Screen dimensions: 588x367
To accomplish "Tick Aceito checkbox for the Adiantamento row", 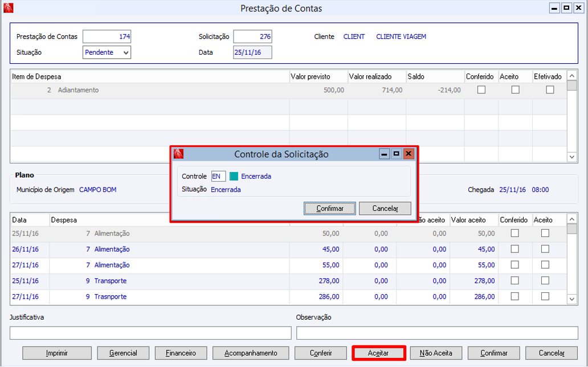I will click(x=515, y=90).
